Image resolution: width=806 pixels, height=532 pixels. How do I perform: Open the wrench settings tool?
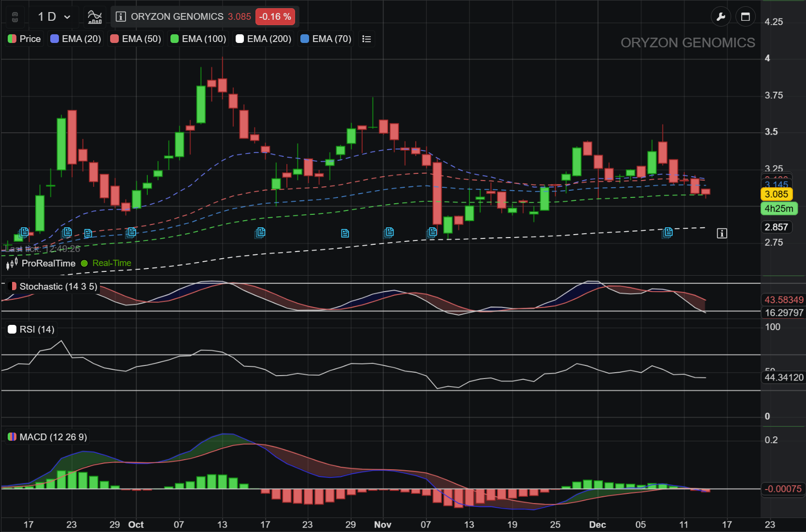(x=721, y=17)
